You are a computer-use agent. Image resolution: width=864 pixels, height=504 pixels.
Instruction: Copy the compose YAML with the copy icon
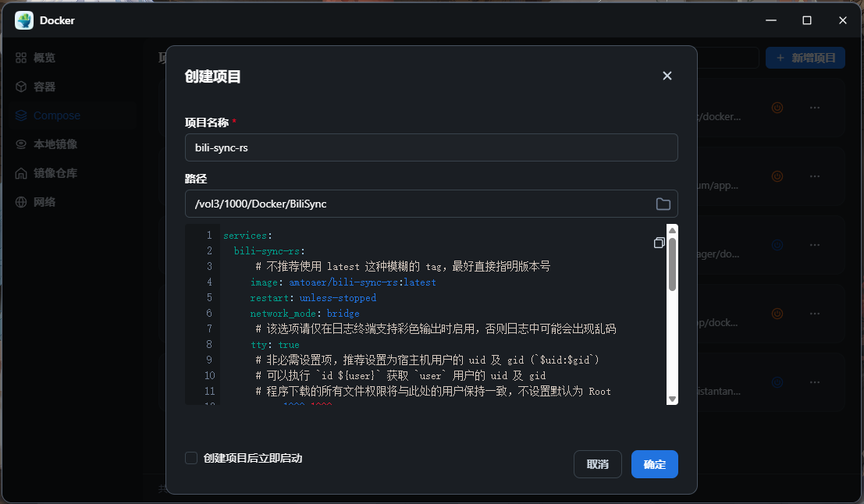659,243
